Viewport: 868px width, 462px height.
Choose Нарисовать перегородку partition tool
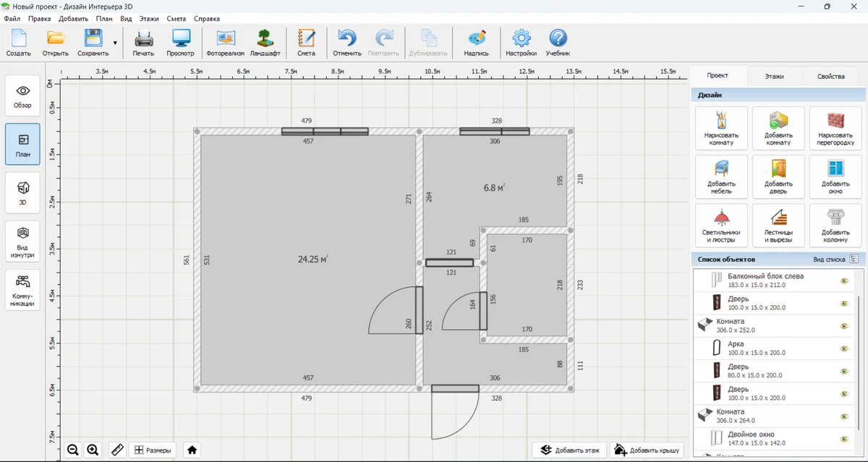pyautogui.click(x=835, y=128)
